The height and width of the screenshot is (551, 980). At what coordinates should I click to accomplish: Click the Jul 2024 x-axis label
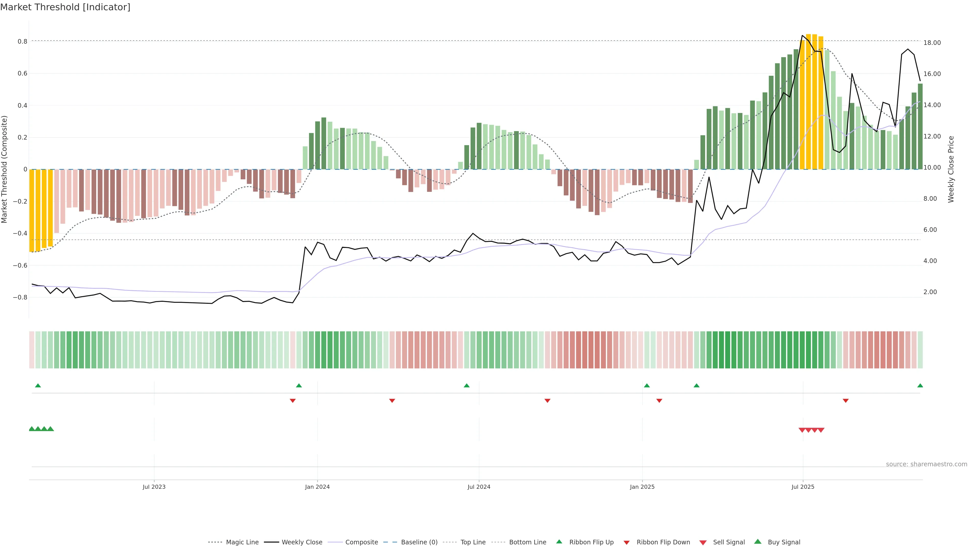coord(479,487)
